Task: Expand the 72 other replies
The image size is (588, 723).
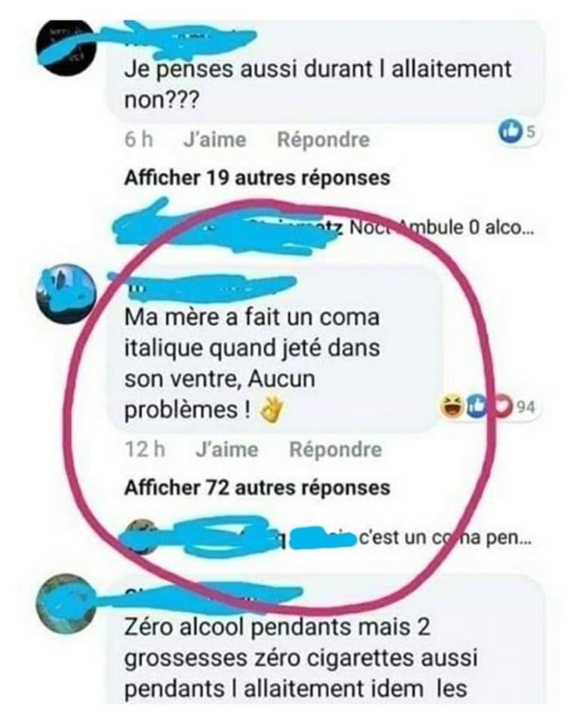Action: [257, 487]
